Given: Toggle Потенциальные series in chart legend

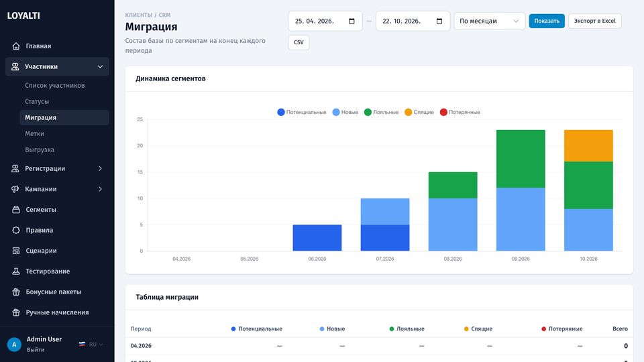Looking at the screenshot, I should (302, 112).
